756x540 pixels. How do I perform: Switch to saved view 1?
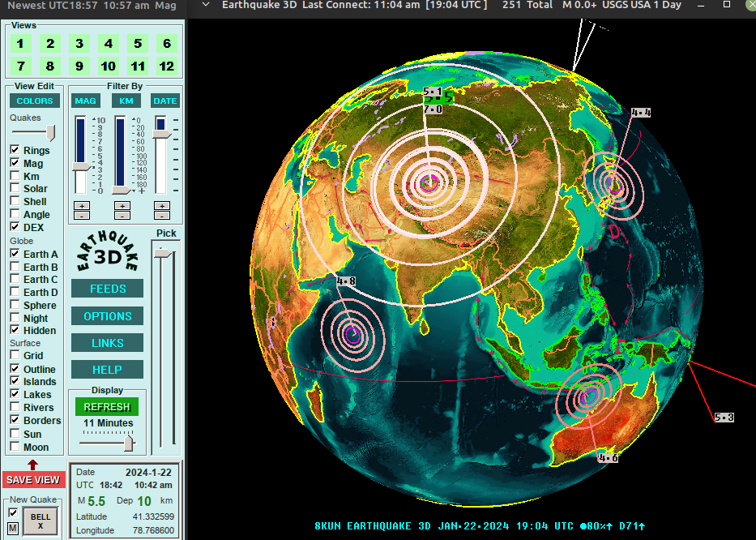[20, 44]
